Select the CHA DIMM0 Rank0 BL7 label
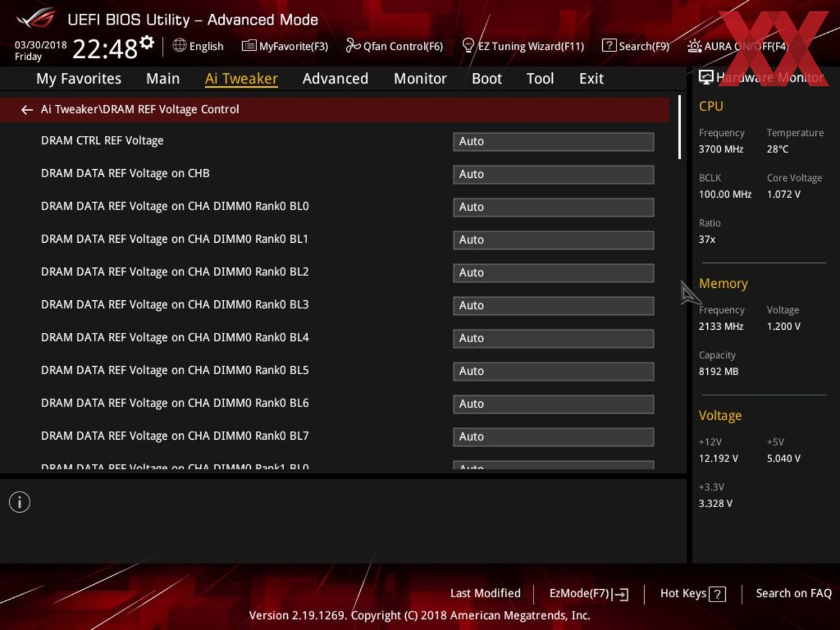This screenshot has height=630, width=840. click(175, 435)
